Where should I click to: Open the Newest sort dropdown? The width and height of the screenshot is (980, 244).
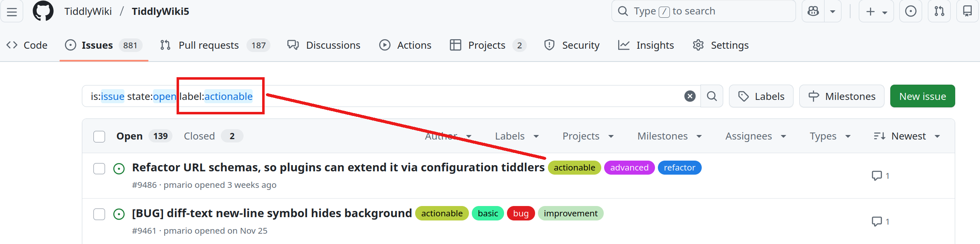coord(908,136)
